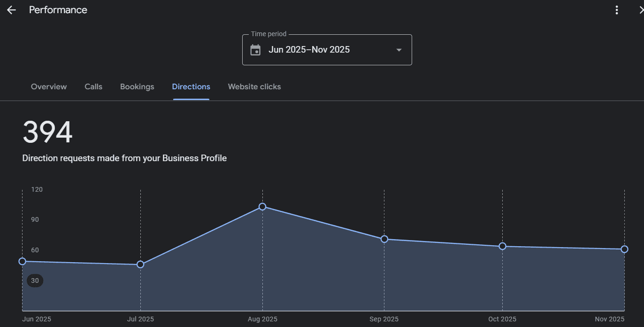Click the highlighted 30 y-axis label
This screenshot has height=327, width=644.
click(35, 281)
